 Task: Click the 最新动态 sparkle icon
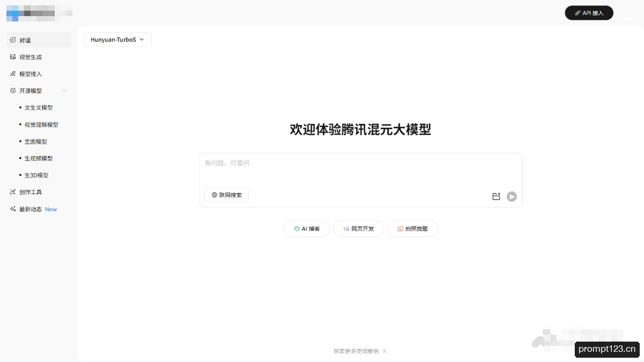click(x=13, y=209)
